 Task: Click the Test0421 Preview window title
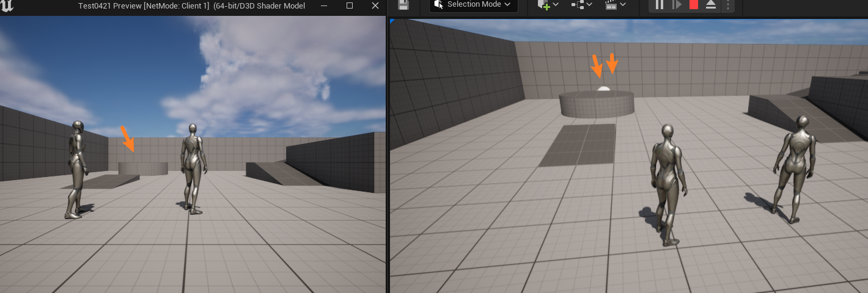click(191, 5)
